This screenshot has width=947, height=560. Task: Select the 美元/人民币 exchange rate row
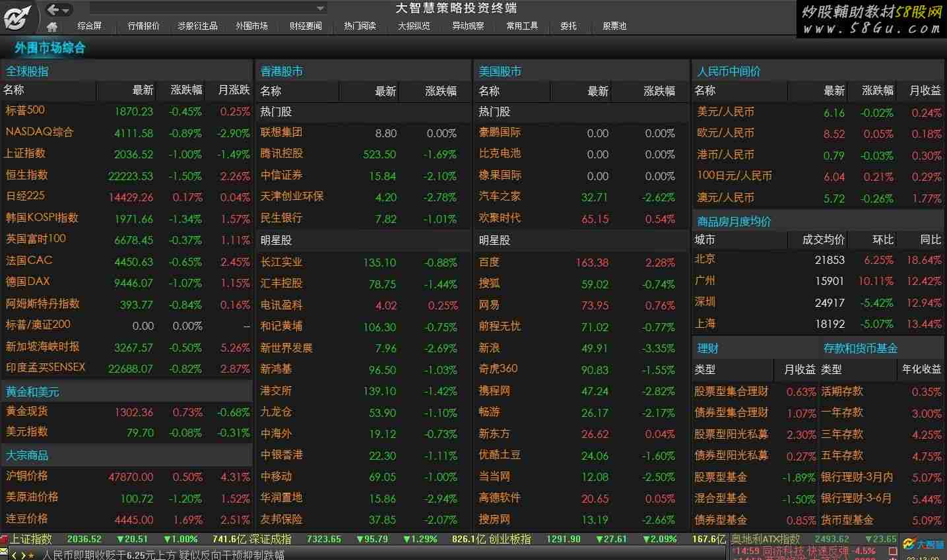point(818,112)
